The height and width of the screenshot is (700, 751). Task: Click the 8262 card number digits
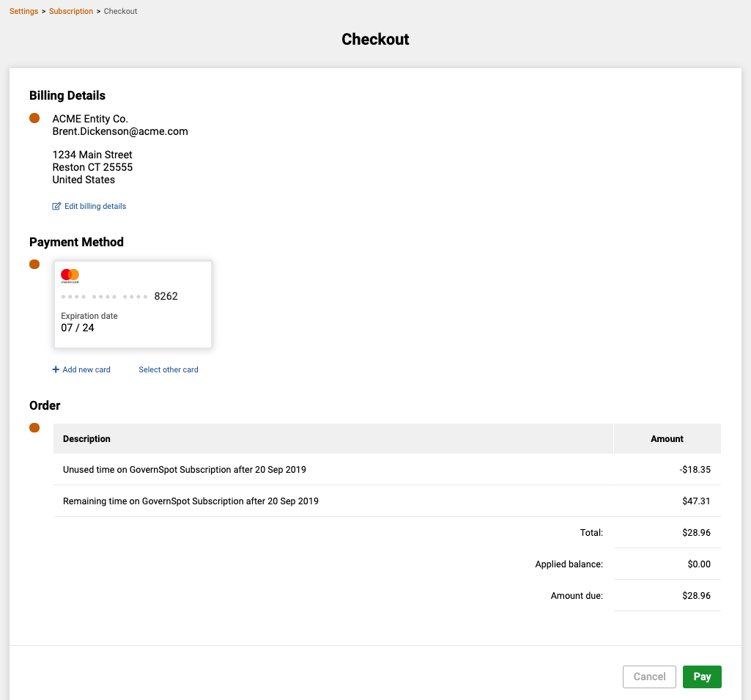click(x=166, y=296)
